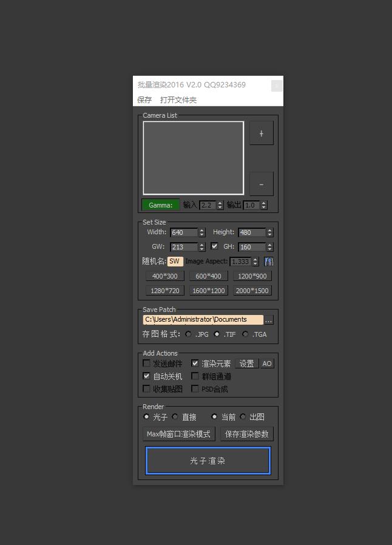
Task: Apply the 600*400 size preset
Action: 209,276
